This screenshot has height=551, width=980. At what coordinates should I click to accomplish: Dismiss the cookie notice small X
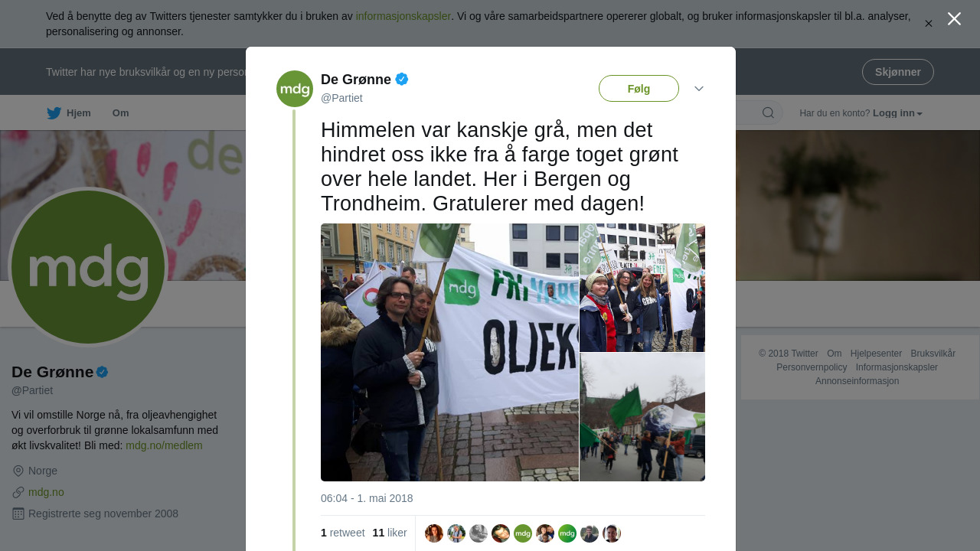click(929, 24)
